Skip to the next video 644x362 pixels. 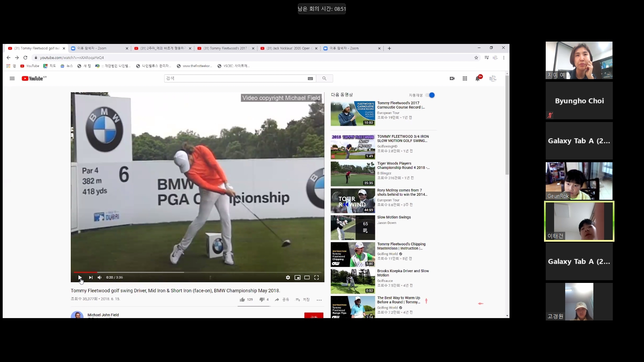[91, 278]
